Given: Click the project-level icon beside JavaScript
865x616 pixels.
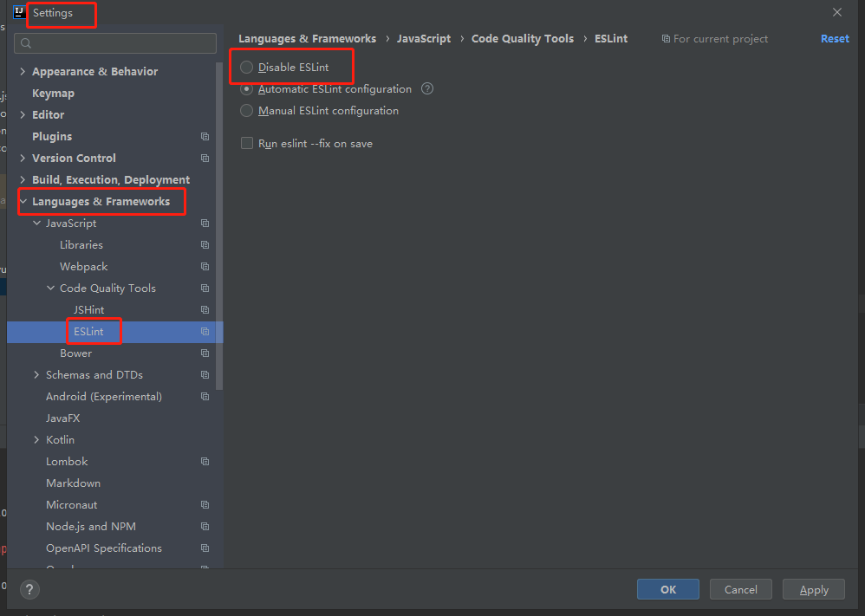Looking at the screenshot, I should [205, 224].
